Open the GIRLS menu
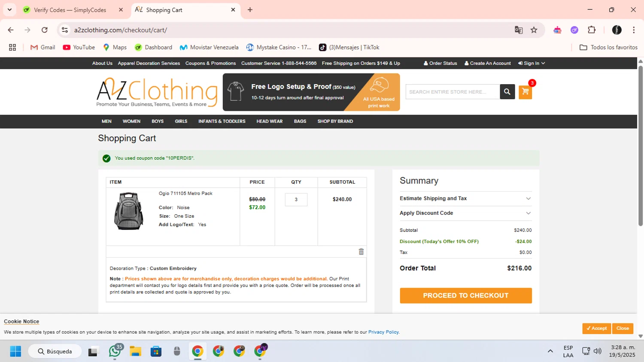Viewport: 644px width, 362px height. 181,122
